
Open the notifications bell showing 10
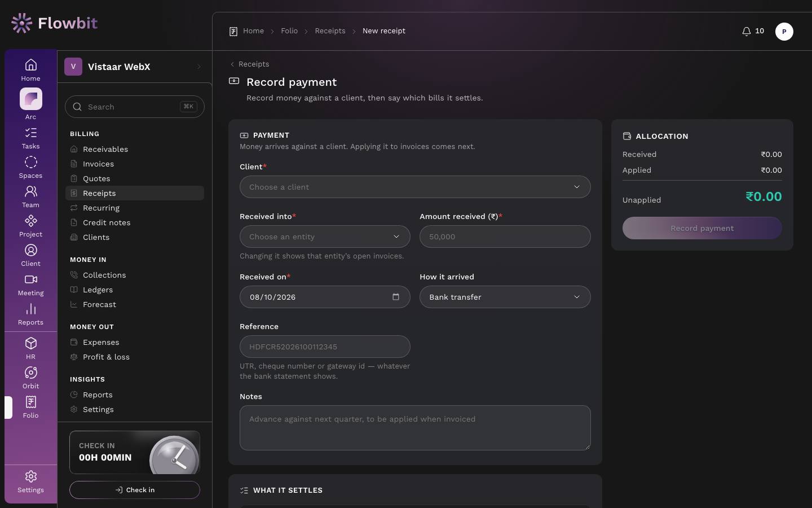click(753, 31)
